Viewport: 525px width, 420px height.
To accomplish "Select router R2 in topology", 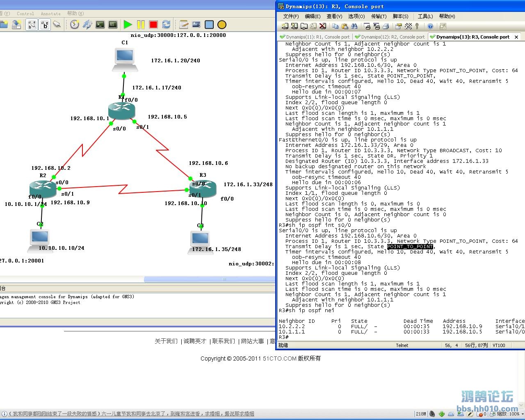I will [x=43, y=189].
